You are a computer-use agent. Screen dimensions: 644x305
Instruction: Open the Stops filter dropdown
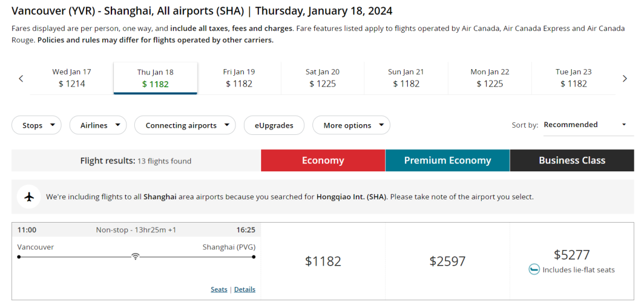tap(36, 125)
